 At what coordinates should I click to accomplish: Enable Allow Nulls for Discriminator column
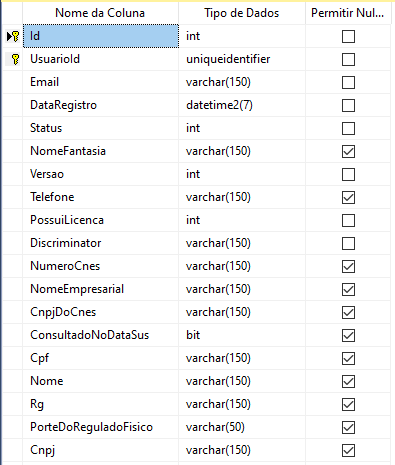pyautogui.click(x=348, y=243)
